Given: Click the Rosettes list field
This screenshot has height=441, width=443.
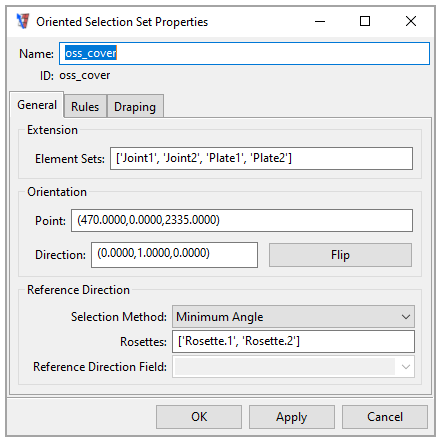Looking at the screenshot, I should [293, 341].
